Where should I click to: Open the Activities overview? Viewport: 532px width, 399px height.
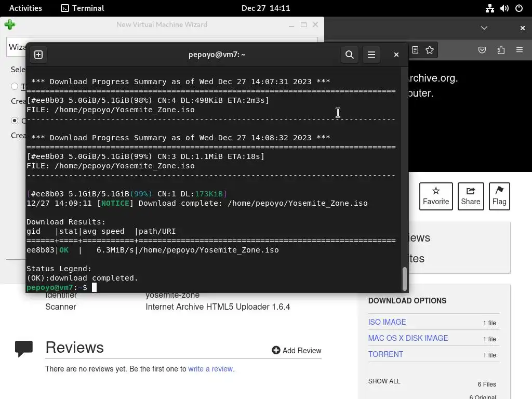25,8
